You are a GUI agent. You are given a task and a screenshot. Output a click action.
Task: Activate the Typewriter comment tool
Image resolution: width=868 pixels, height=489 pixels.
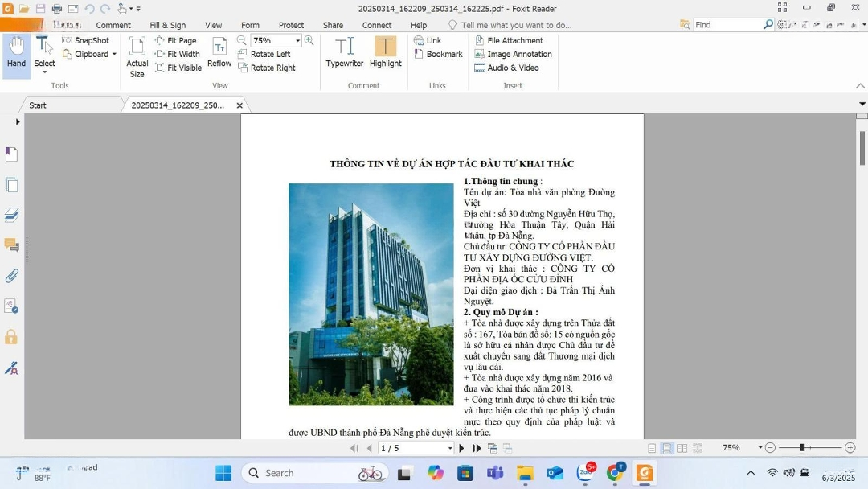pyautogui.click(x=344, y=53)
